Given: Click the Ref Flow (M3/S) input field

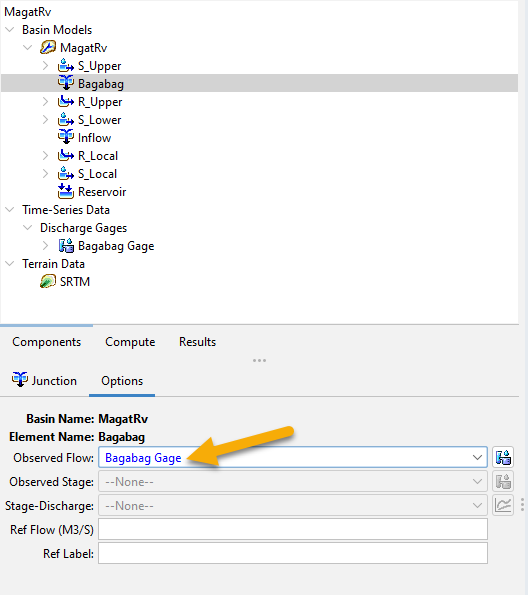Looking at the screenshot, I should (293, 529).
